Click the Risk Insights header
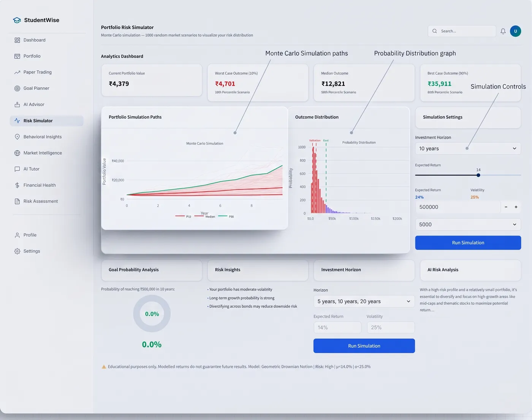This screenshot has width=532, height=420. 228,270
